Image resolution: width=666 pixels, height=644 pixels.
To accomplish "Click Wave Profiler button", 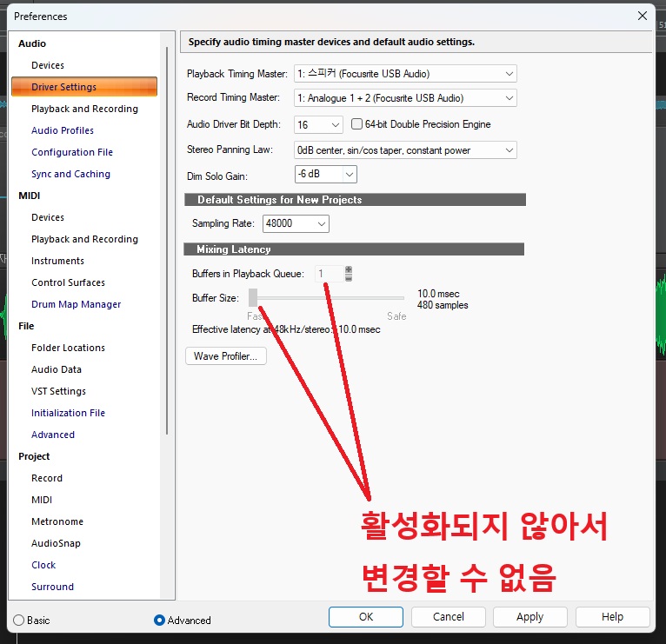I will tap(226, 355).
